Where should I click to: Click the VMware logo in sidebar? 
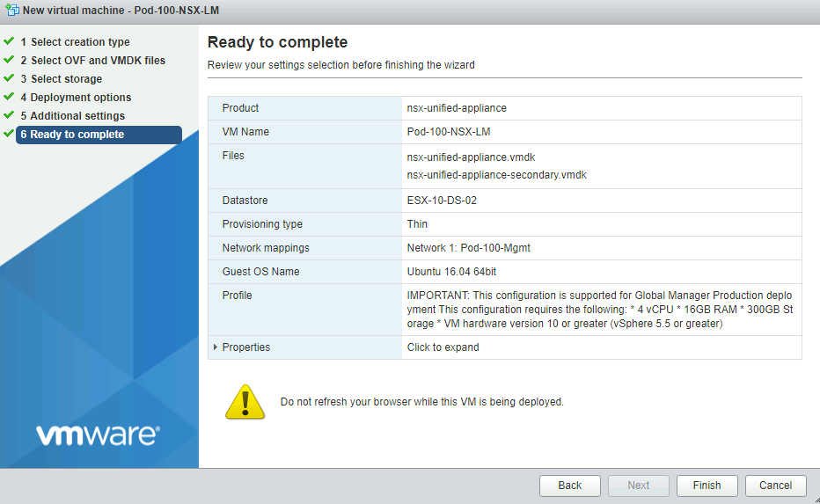click(x=98, y=434)
